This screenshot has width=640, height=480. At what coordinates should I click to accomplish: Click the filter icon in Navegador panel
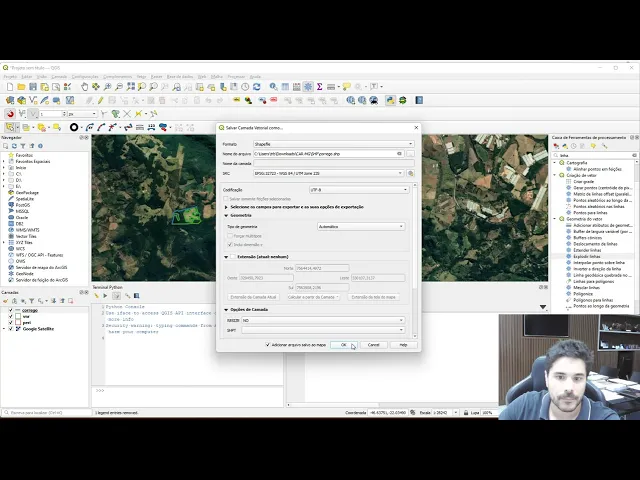click(23, 146)
